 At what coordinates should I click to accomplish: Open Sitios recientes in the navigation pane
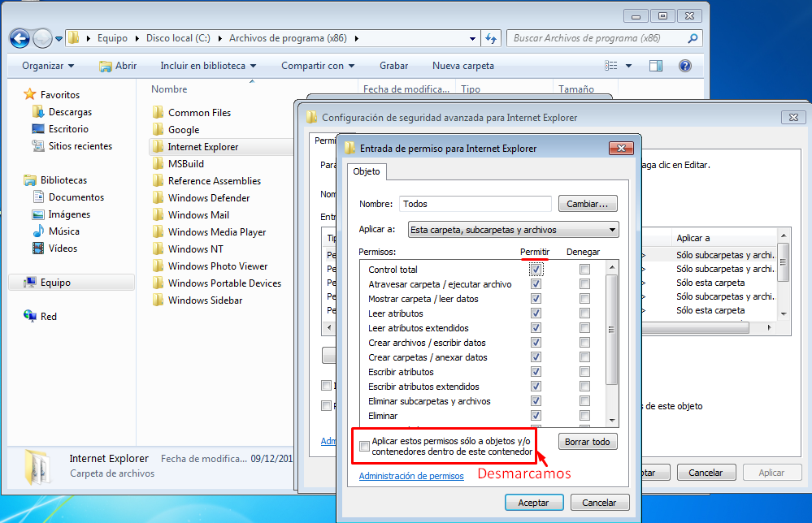click(x=80, y=146)
